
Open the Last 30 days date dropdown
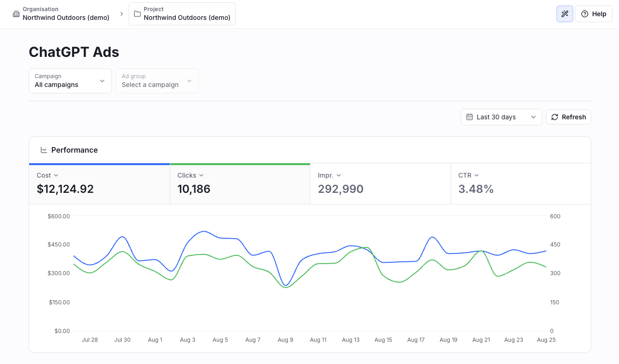[x=501, y=117]
